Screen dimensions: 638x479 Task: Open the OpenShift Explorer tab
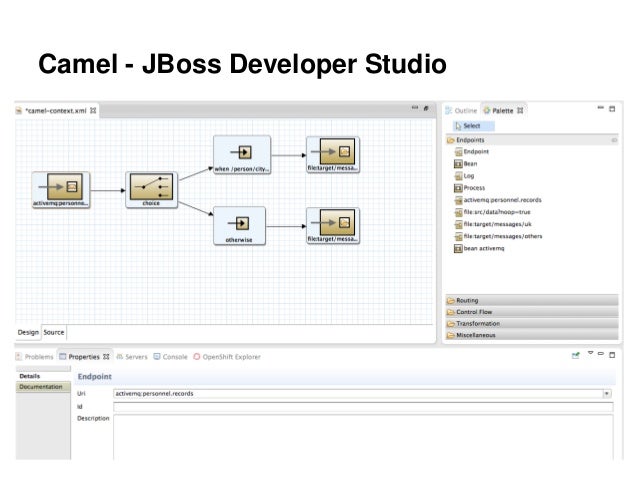tap(227, 357)
